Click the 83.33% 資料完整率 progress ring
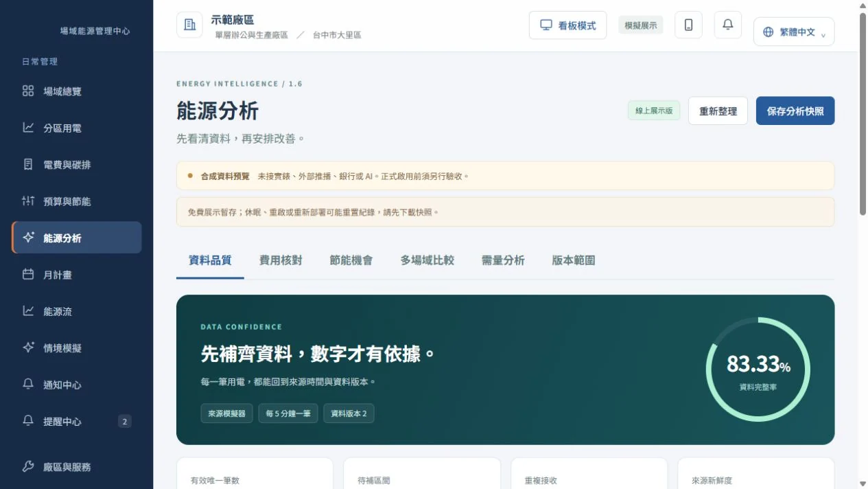868x489 pixels. pos(758,369)
